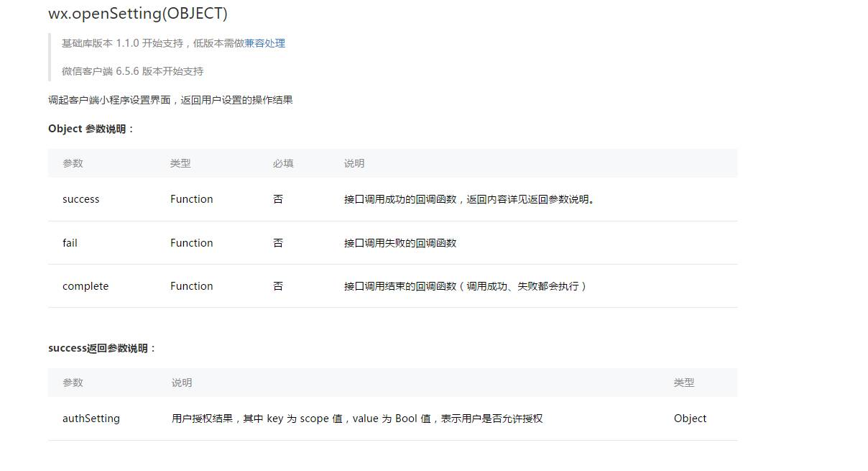Select the 类型 column header
The width and height of the screenshot is (868, 471).
click(180, 163)
